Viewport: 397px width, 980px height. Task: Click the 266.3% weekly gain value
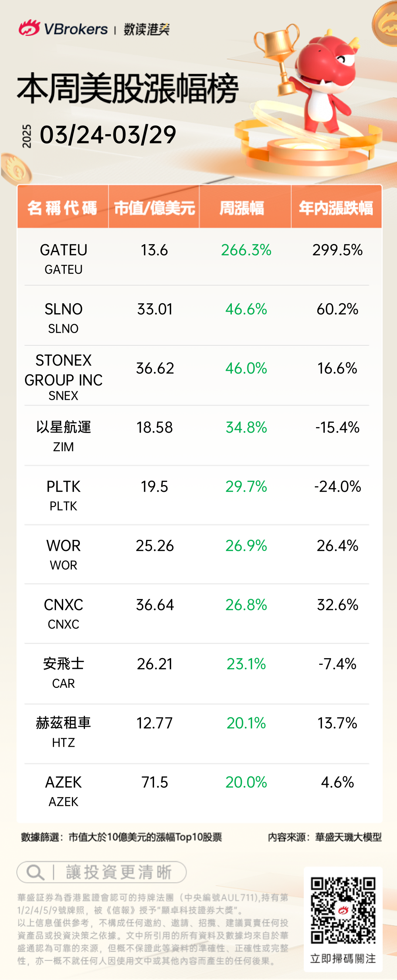click(246, 250)
